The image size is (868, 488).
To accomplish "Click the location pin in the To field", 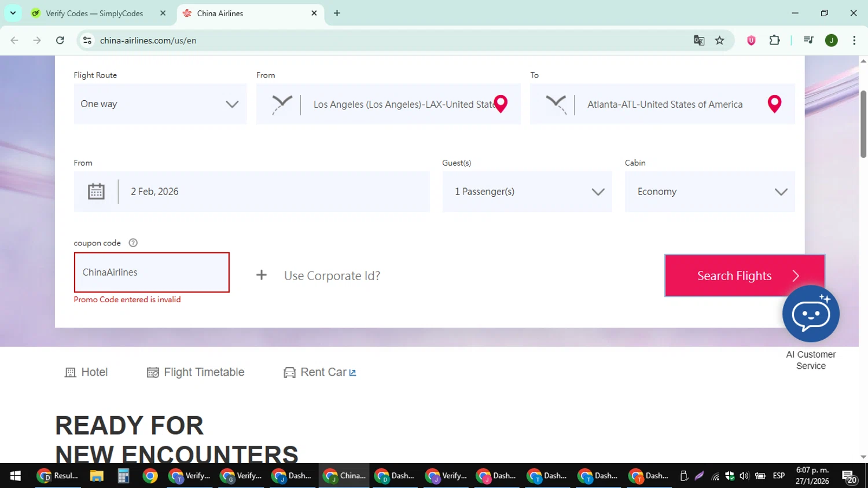I will click(x=774, y=104).
